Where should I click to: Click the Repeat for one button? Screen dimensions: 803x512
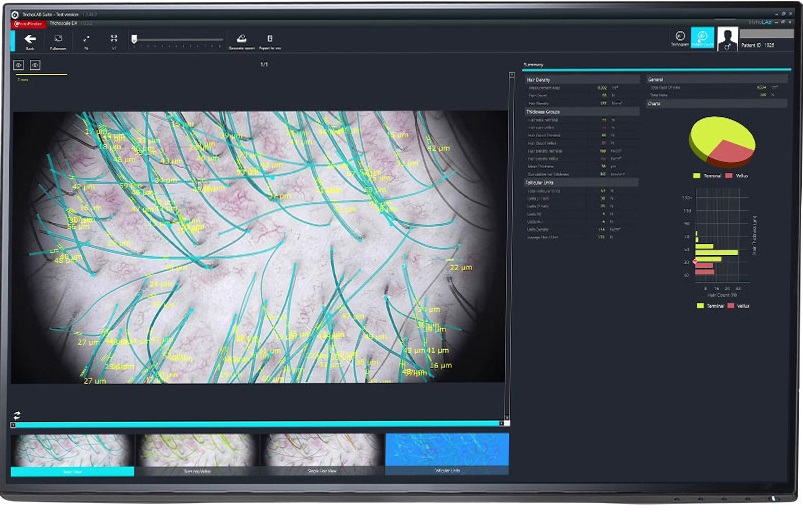(x=270, y=40)
